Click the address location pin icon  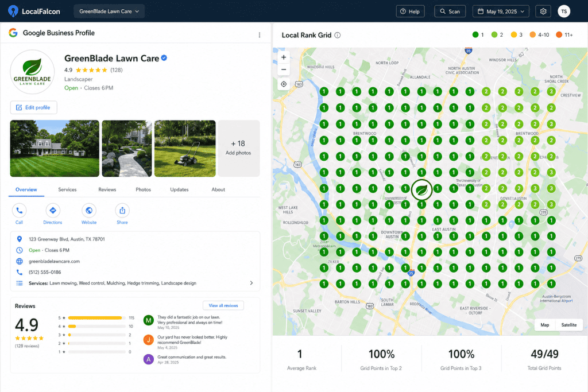20,239
